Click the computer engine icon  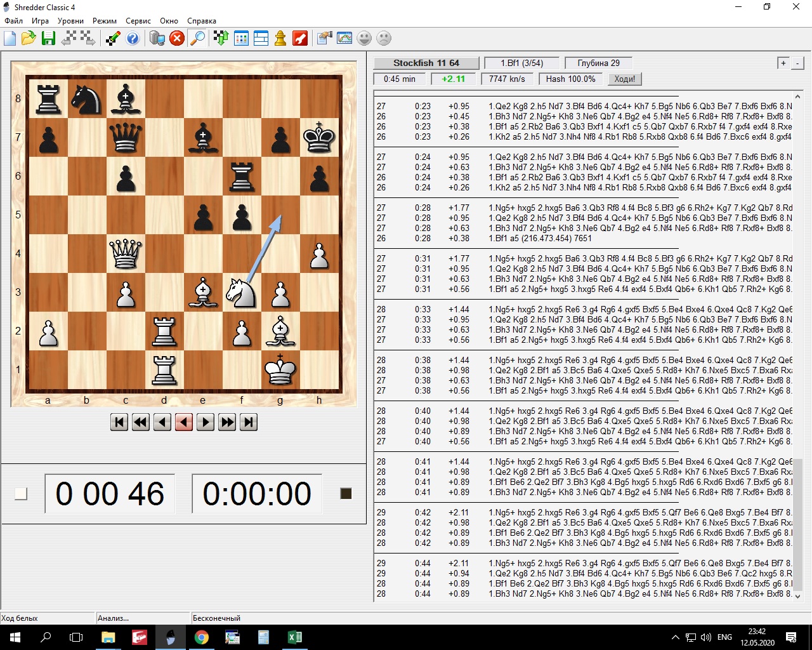157,38
